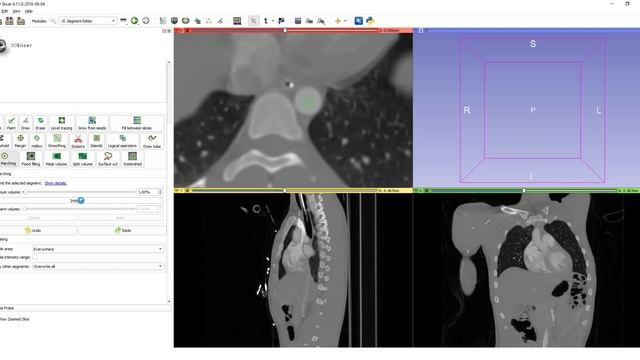This screenshot has width=640, height=360.
Task: Activate the mouse pointer mode tool
Action: pyautogui.click(x=253, y=20)
